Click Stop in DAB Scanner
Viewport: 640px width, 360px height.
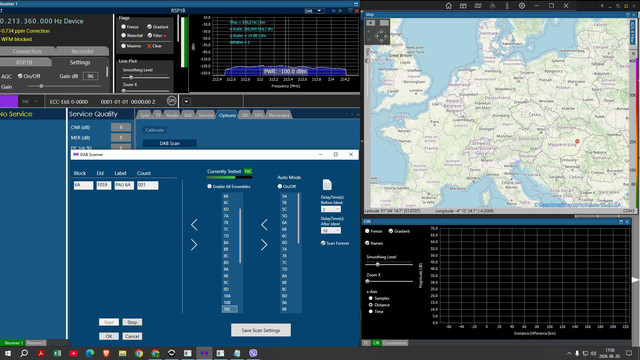(132, 322)
